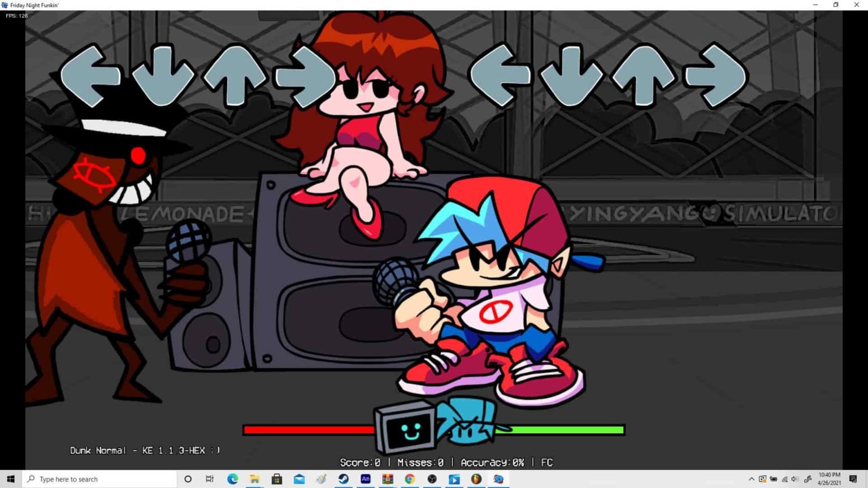Open the Start menu

pyautogui.click(x=11, y=479)
